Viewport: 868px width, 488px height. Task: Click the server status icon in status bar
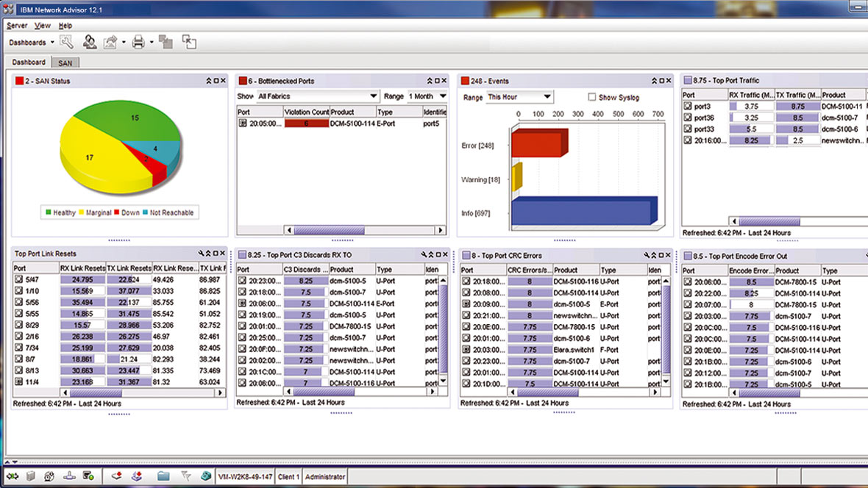pyautogui.click(x=87, y=476)
